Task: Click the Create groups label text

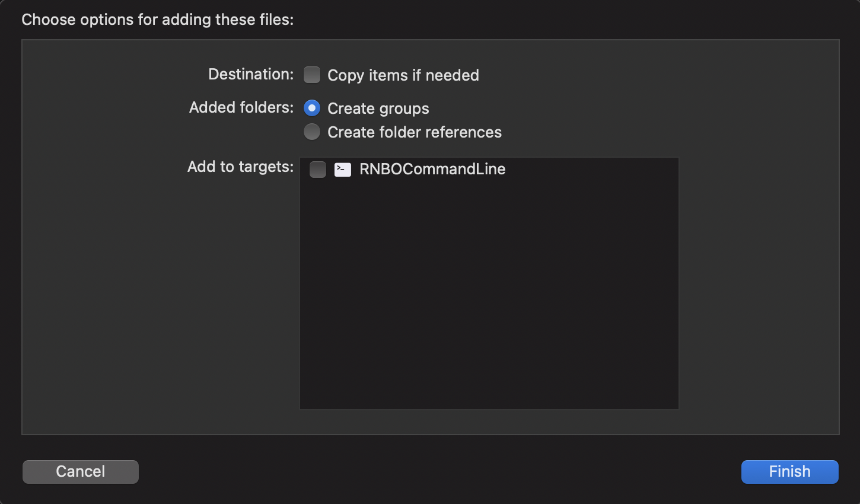Action: tap(378, 109)
